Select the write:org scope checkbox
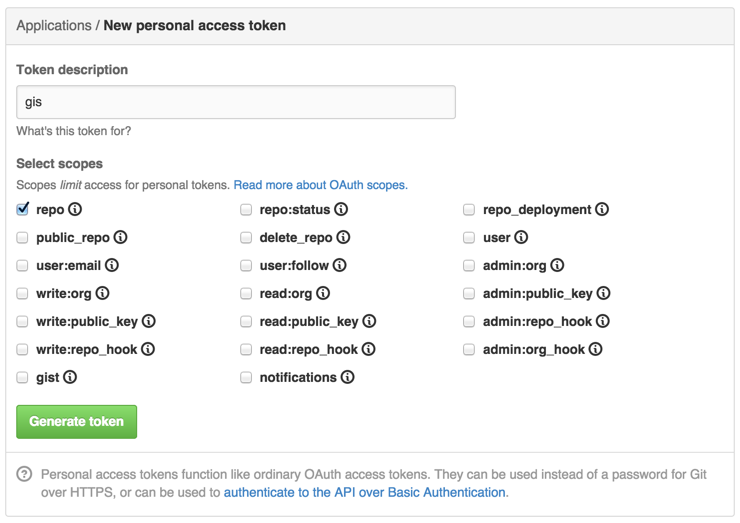The height and width of the screenshot is (523, 740). [23, 294]
